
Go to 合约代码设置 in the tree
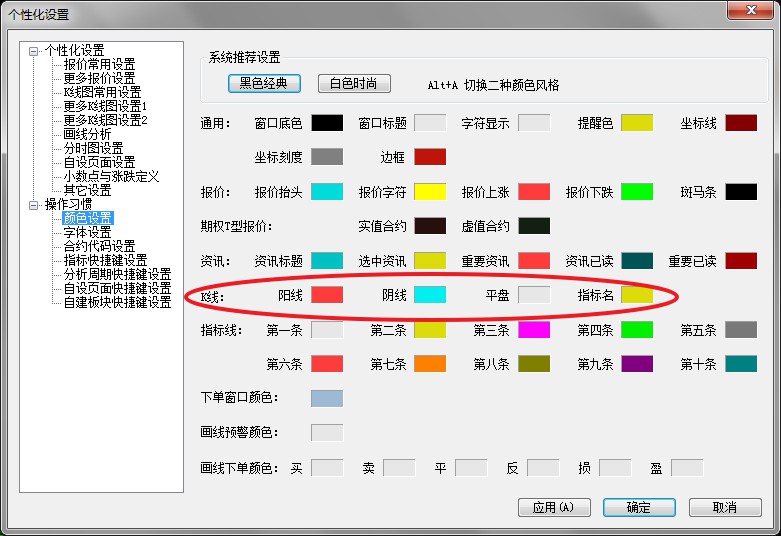[x=99, y=247]
